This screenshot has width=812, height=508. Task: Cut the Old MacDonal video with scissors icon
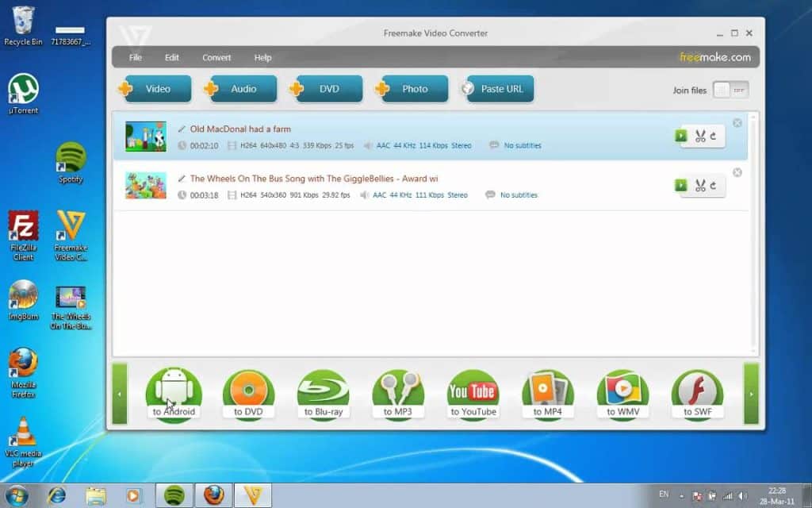700,137
